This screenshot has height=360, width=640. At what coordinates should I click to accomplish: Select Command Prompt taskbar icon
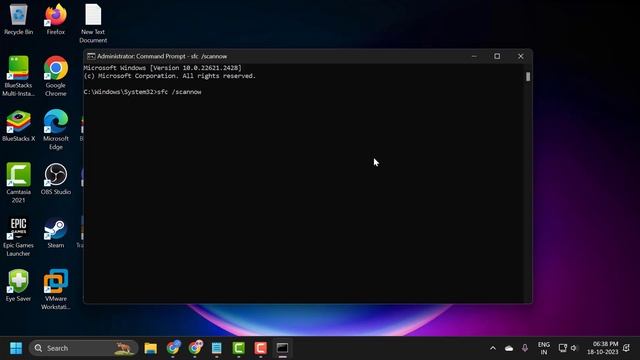tap(282, 348)
